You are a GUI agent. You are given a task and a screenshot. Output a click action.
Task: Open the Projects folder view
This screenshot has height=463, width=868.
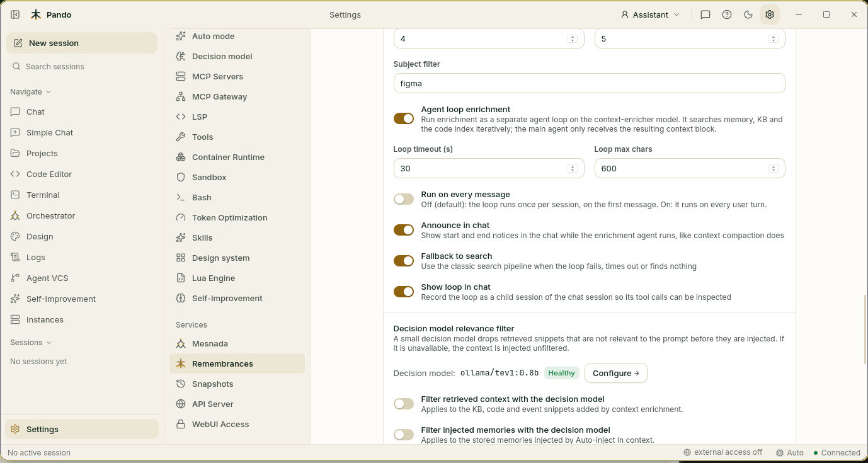pyautogui.click(x=82, y=153)
